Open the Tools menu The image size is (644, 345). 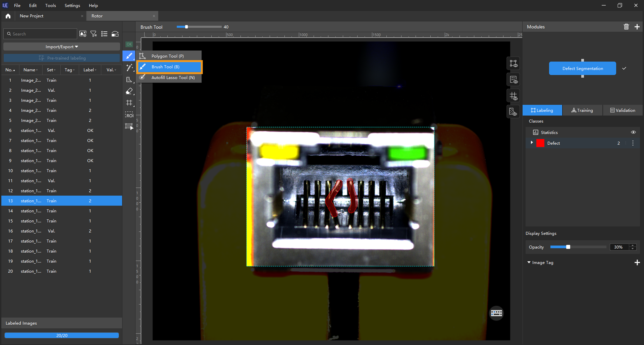[x=51, y=5]
